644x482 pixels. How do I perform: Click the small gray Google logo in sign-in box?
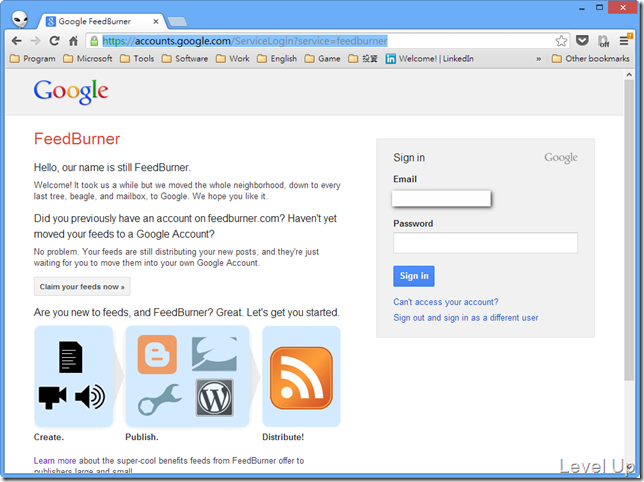(561, 158)
